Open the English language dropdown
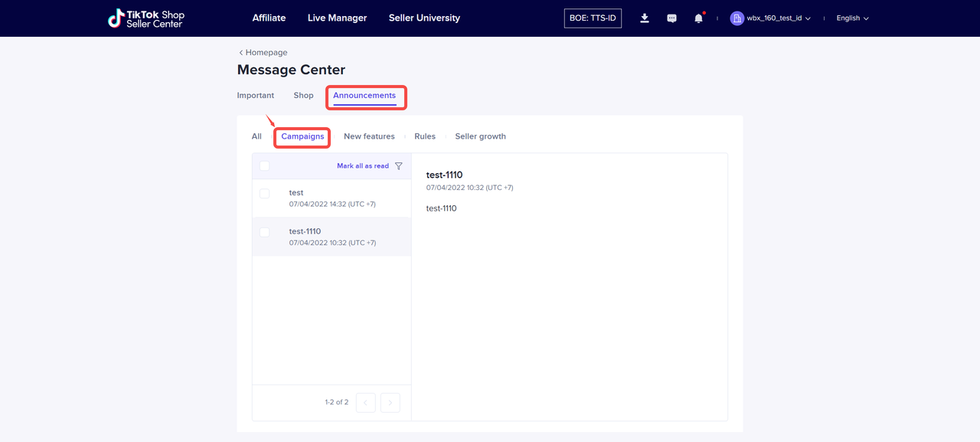This screenshot has height=442, width=980. coord(852,18)
